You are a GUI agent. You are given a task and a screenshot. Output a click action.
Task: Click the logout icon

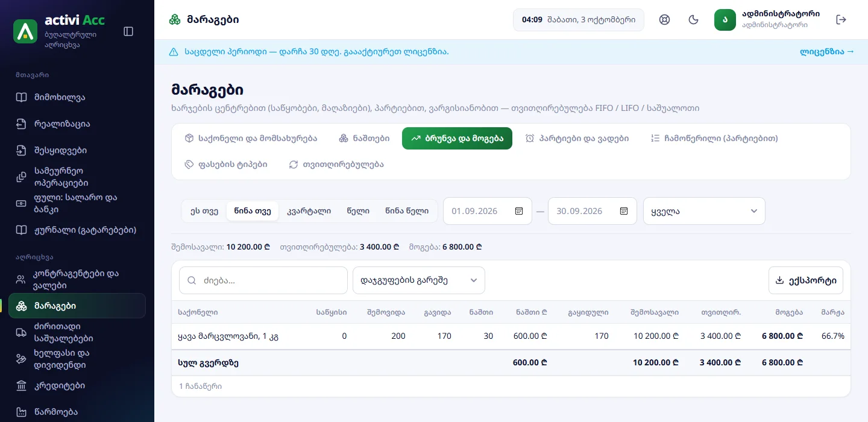841,20
